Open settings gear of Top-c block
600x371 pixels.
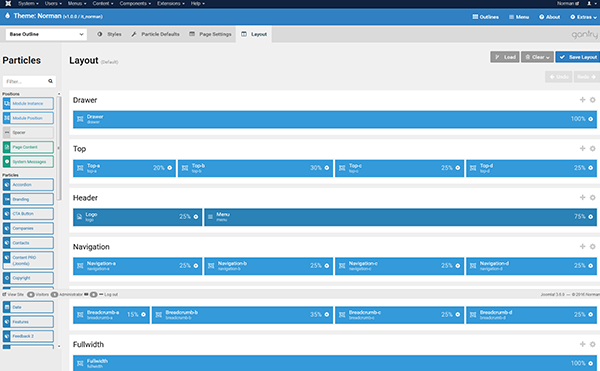pos(458,168)
